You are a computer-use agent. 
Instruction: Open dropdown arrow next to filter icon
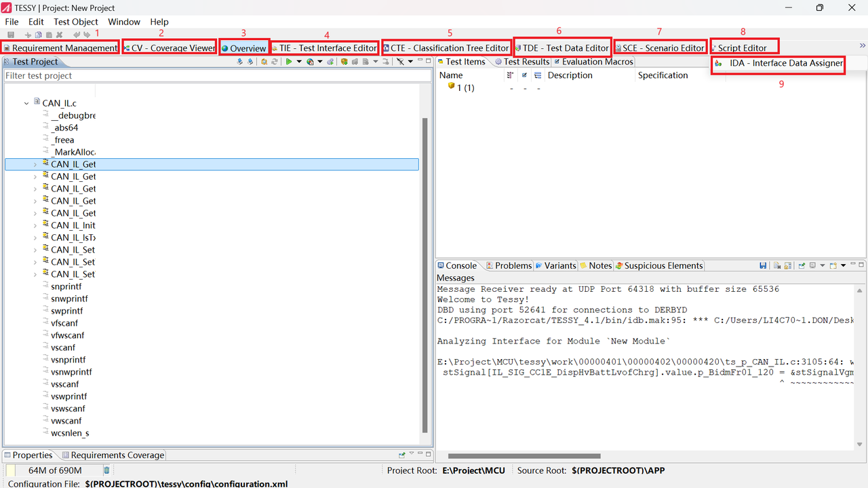tap(410, 62)
